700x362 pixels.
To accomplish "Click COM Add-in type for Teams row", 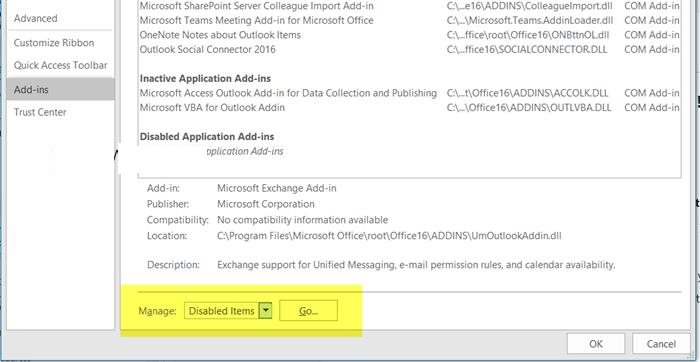I will (x=652, y=21).
